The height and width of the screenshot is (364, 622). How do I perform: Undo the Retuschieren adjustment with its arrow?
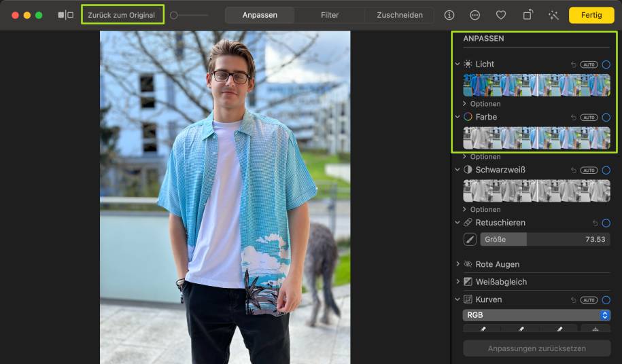[595, 223]
